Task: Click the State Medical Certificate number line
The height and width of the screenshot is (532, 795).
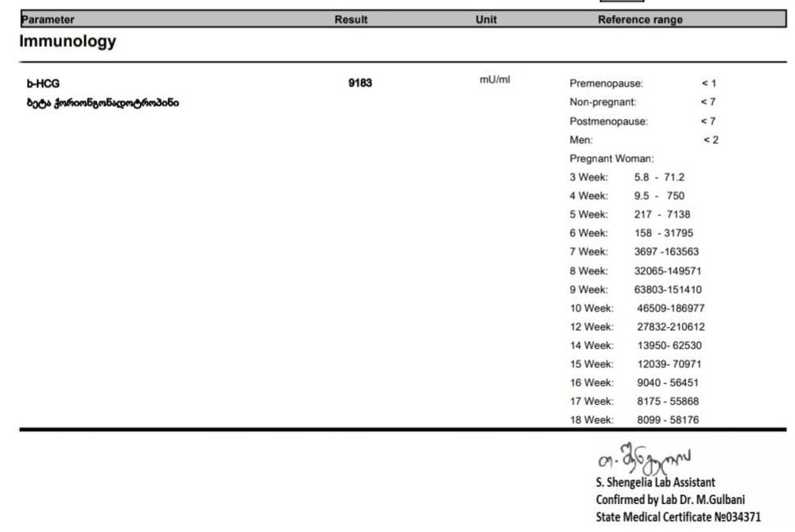Action: click(677, 517)
